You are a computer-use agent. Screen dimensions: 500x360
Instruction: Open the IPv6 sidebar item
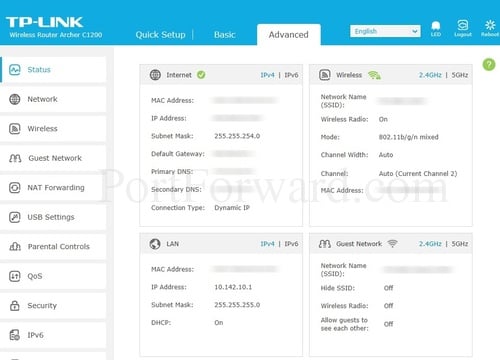(x=53, y=335)
